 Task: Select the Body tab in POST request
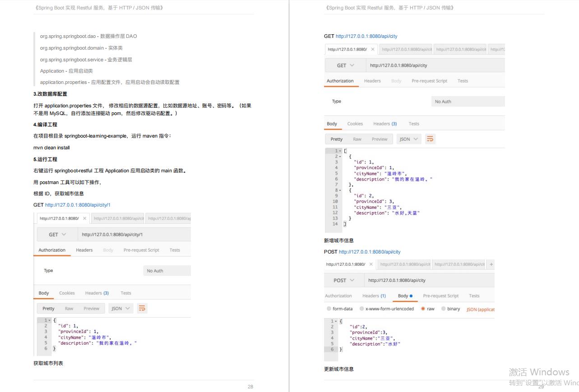[405, 296]
